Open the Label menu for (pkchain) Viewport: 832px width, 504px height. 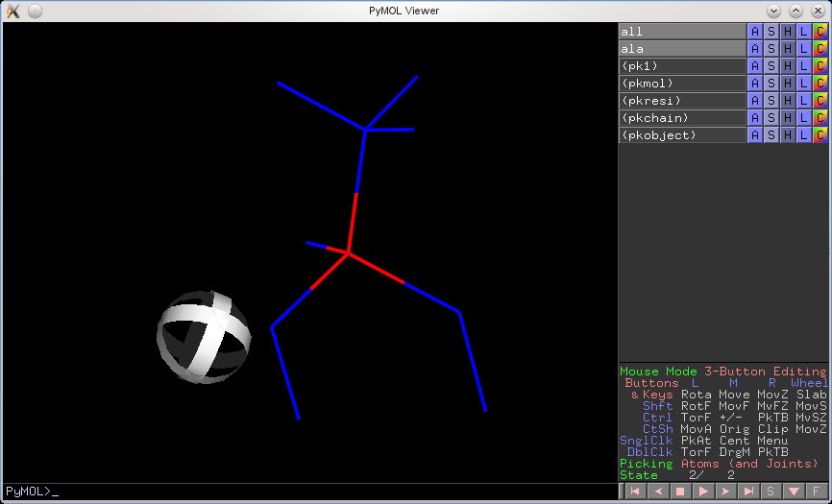[x=804, y=118]
